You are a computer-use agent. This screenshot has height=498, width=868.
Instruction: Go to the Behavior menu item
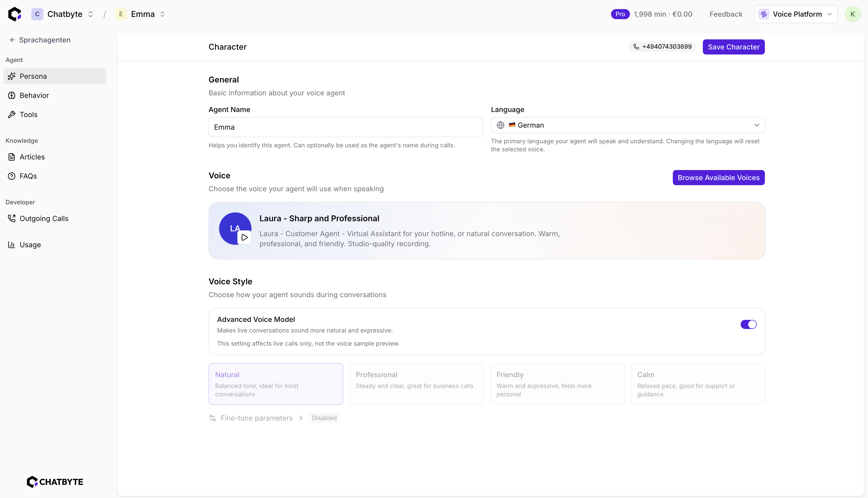pos(34,95)
